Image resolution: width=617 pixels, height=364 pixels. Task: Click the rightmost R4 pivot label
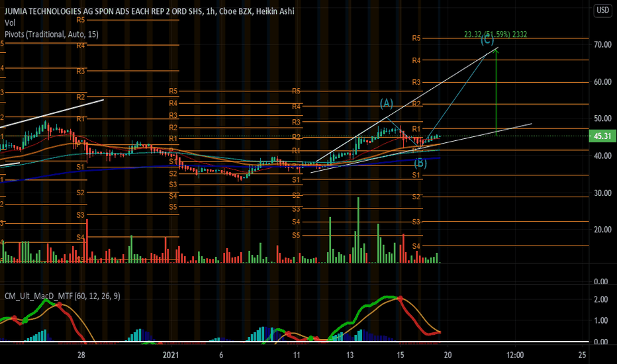point(416,60)
